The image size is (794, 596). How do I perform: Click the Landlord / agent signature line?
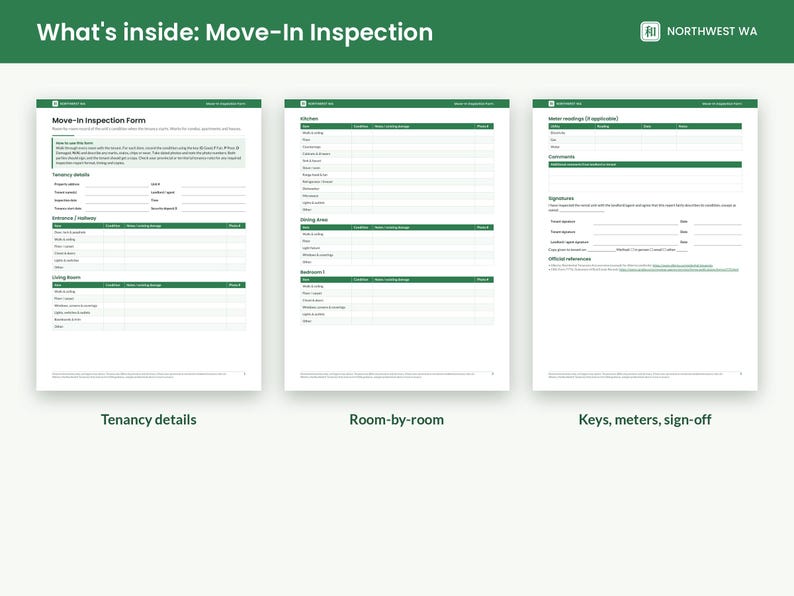tap(636, 242)
